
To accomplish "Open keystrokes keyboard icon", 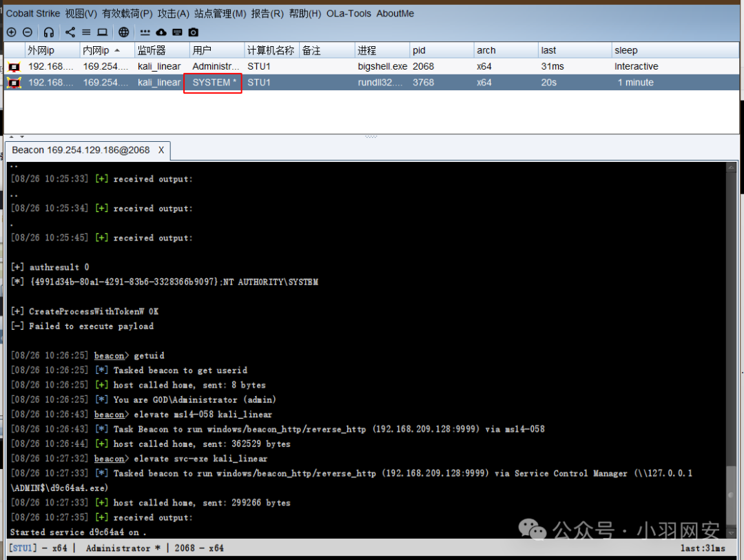I will pyautogui.click(x=177, y=32).
